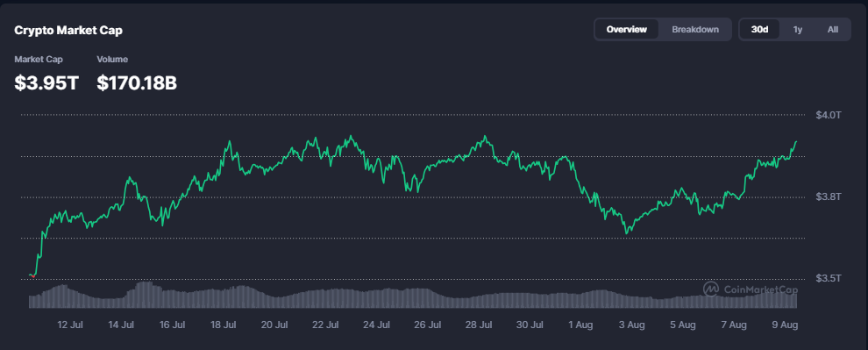Switch to the Breakdown tab

coord(695,29)
